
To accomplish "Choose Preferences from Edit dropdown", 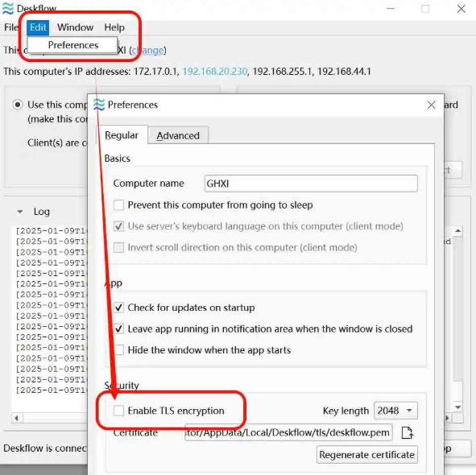I will 72,45.
